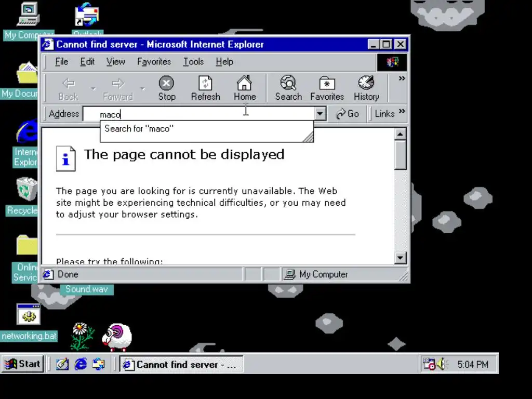The height and width of the screenshot is (399, 532).
Task: Click the Back toolbar button
Action: pyautogui.click(x=69, y=88)
